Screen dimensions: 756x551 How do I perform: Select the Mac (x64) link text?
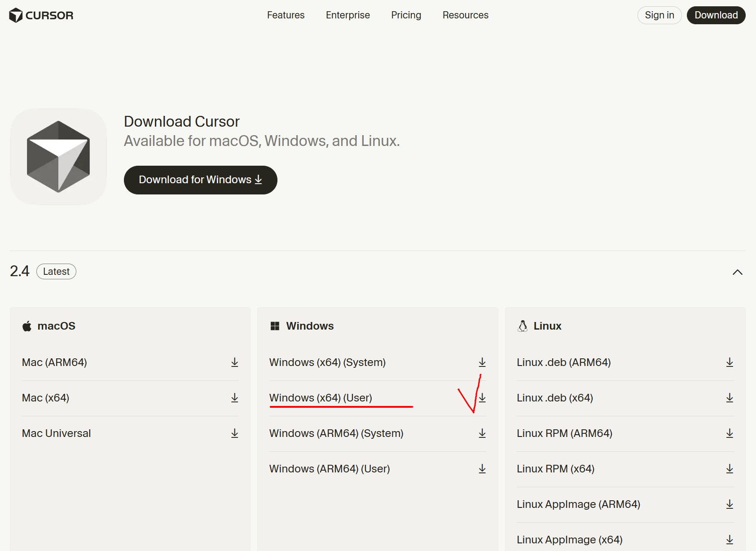point(45,398)
